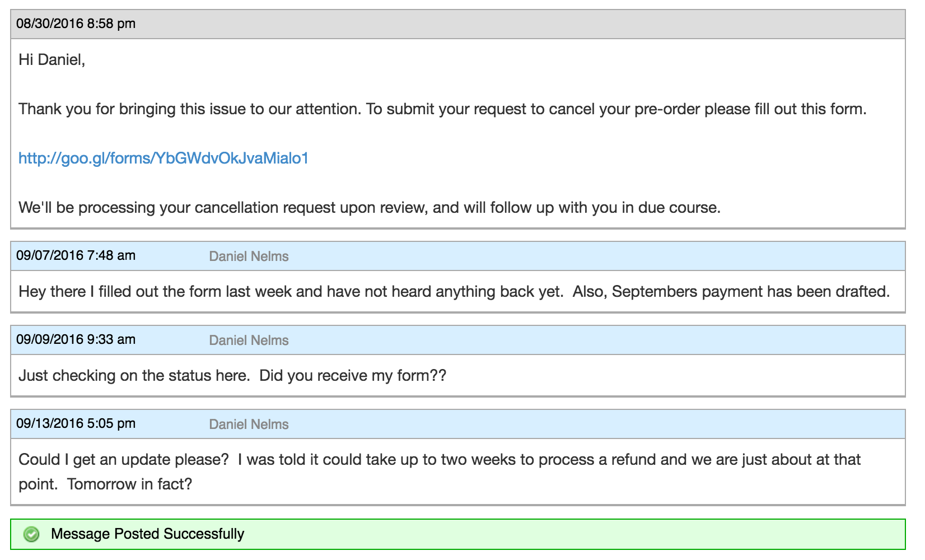Viewport: 925px width, 560px height.
Task: Click the Hi Daniel greeting text
Action: pos(52,60)
